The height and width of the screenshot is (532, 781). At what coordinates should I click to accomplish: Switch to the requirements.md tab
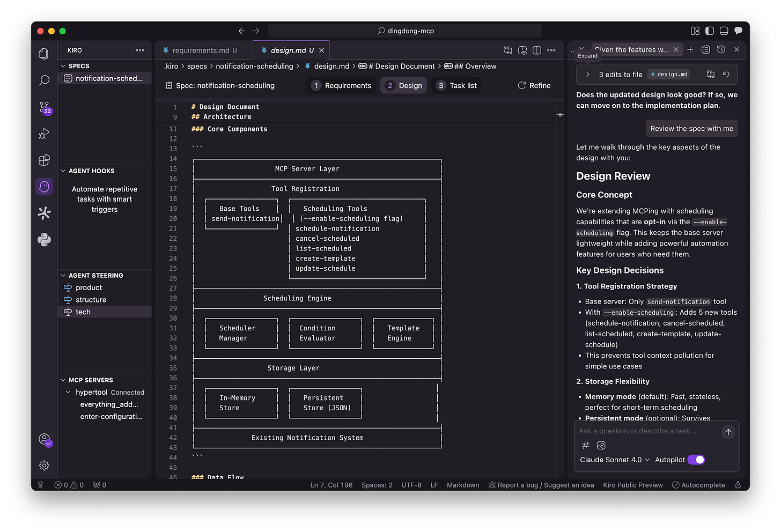pyautogui.click(x=204, y=50)
